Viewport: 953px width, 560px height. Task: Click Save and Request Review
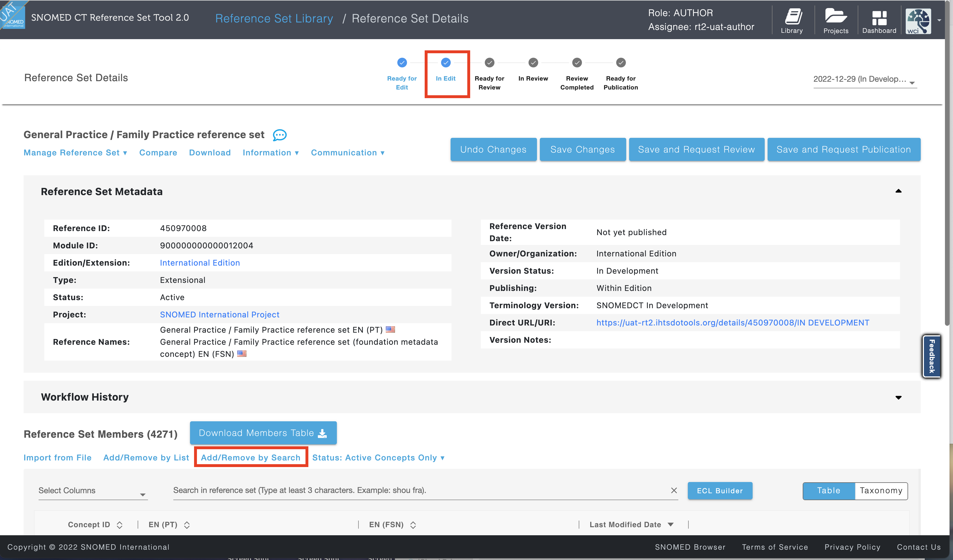pos(696,150)
